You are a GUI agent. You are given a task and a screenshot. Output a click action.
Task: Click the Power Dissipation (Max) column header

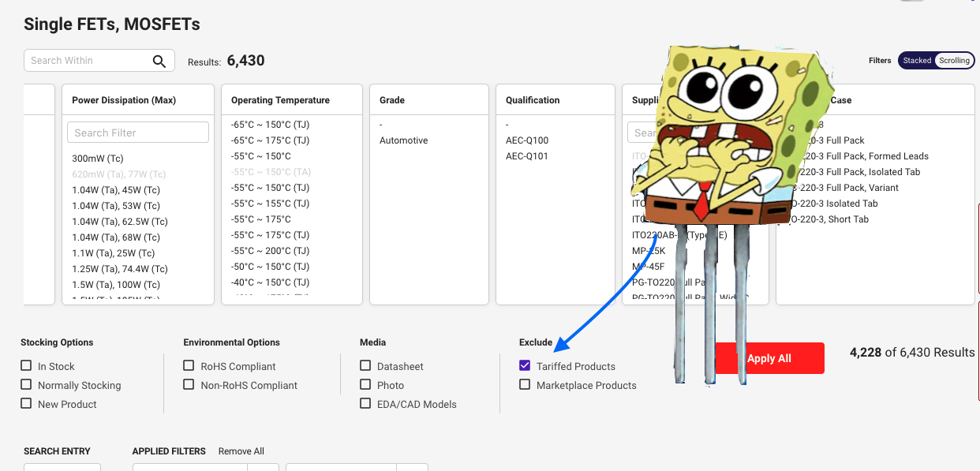[124, 100]
